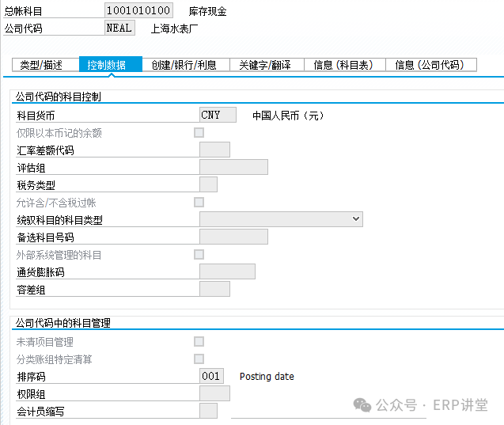
Task: Open the 信息 (科目表) tab
Action: click(x=343, y=65)
